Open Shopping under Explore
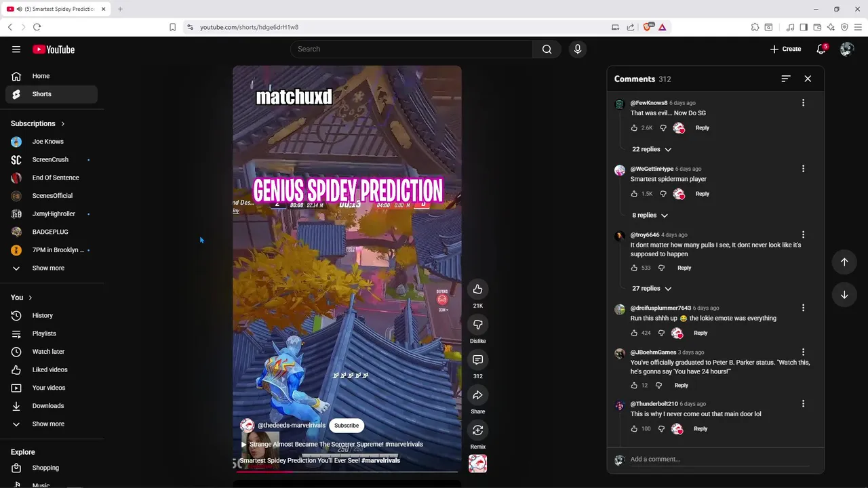The width and height of the screenshot is (868, 488). click(52, 468)
